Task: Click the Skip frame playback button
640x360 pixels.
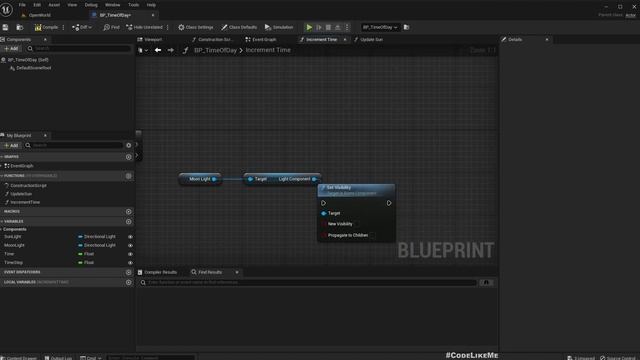Action: tap(319, 27)
